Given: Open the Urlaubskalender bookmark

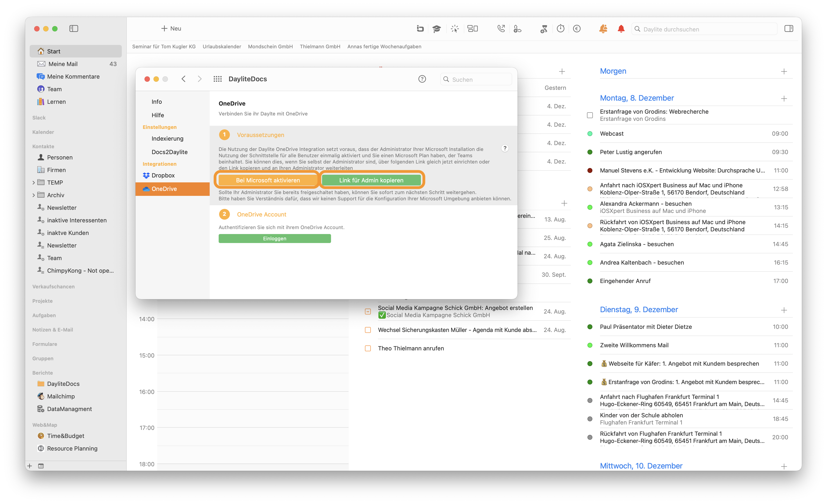Looking at the screenshot, I should click(x=222, y=47).
